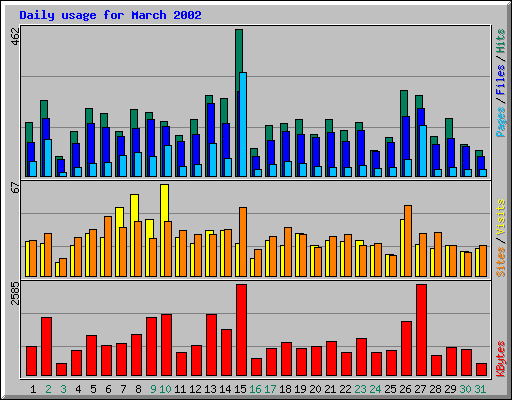Image resolution: width=512 pixels, height=400 pixels.
Task: Select green weekend day "30" on the axis
Action: coord(465,389)
